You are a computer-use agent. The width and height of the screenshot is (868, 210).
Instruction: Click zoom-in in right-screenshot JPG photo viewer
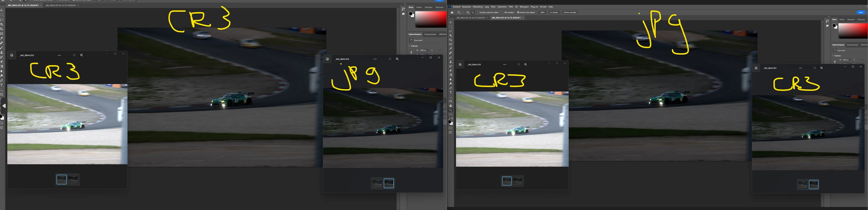[x=821, y=68]
